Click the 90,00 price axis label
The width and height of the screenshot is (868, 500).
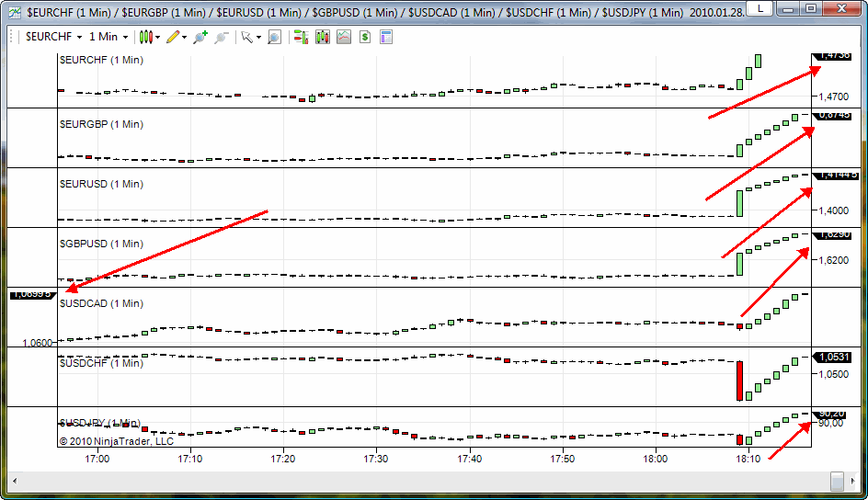point(831,423)
